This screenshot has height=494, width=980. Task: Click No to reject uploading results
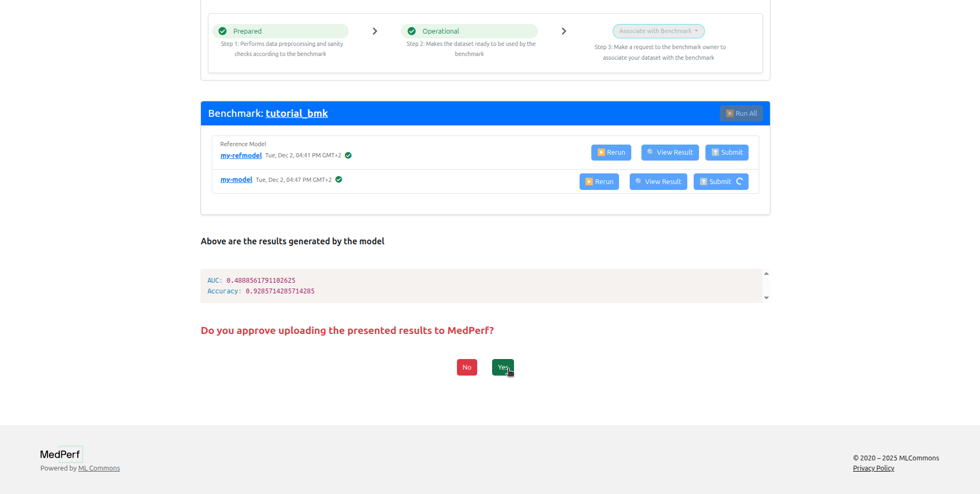pyautogui.click(x=467, y=367)
